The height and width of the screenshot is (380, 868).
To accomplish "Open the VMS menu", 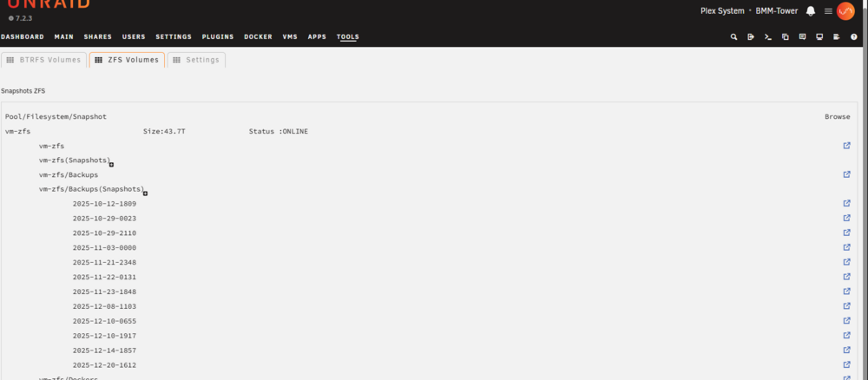I will pyautogui.click(x=290, y=37).
